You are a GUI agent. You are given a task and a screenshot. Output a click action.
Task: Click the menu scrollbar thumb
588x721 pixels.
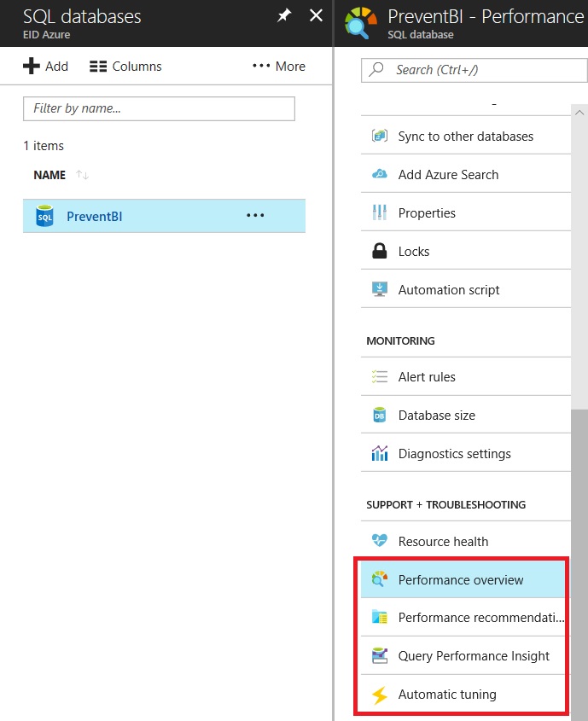tap(579, 563)
